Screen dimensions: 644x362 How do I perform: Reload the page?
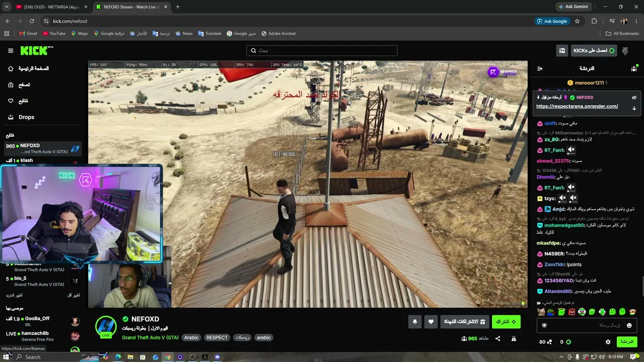point(32,21)
